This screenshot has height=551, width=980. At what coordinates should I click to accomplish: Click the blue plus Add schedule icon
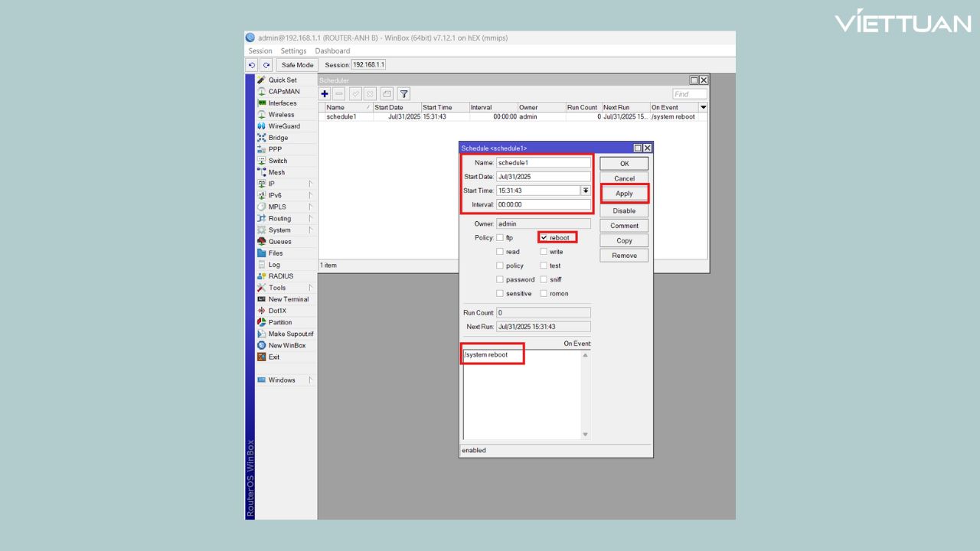[325, 94]
